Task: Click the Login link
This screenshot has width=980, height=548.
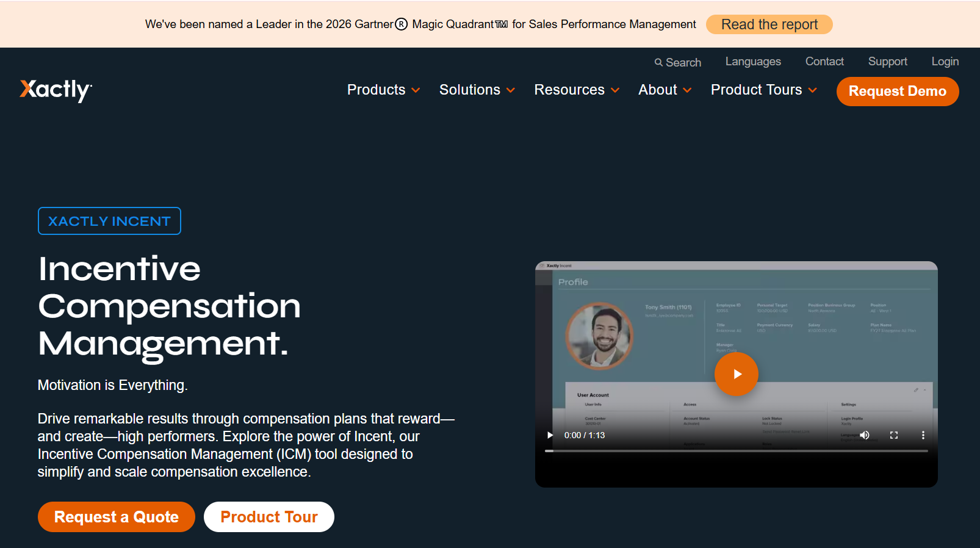Action: pos(945,62)
